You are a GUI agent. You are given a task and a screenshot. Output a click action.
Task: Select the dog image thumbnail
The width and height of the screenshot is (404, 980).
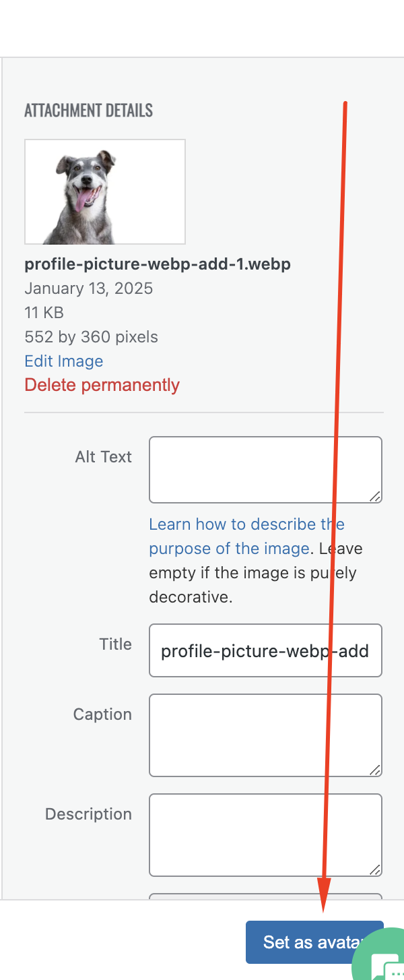pyautogui.click(x=105, y=191)
